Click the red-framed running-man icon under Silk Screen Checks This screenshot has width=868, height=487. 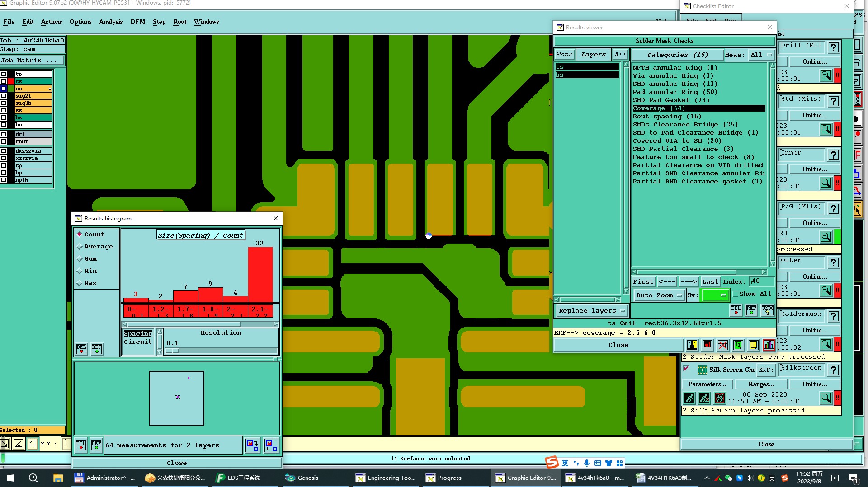(720, 398)
